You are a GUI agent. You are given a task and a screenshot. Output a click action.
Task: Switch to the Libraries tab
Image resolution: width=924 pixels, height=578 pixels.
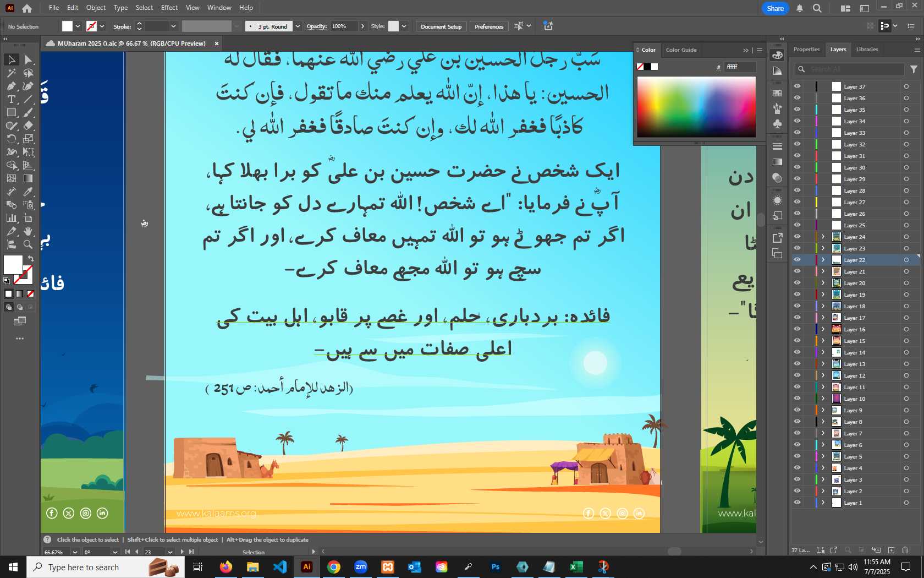(867, 50)
